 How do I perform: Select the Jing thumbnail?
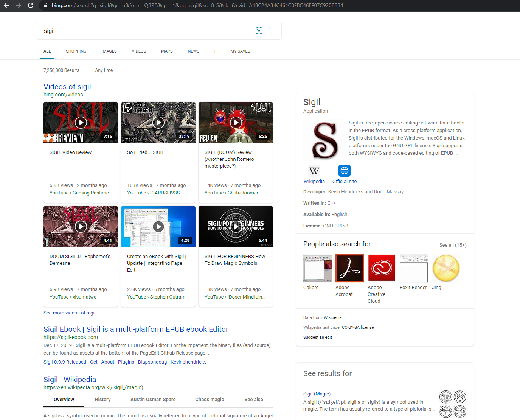[x=446, y=268]
